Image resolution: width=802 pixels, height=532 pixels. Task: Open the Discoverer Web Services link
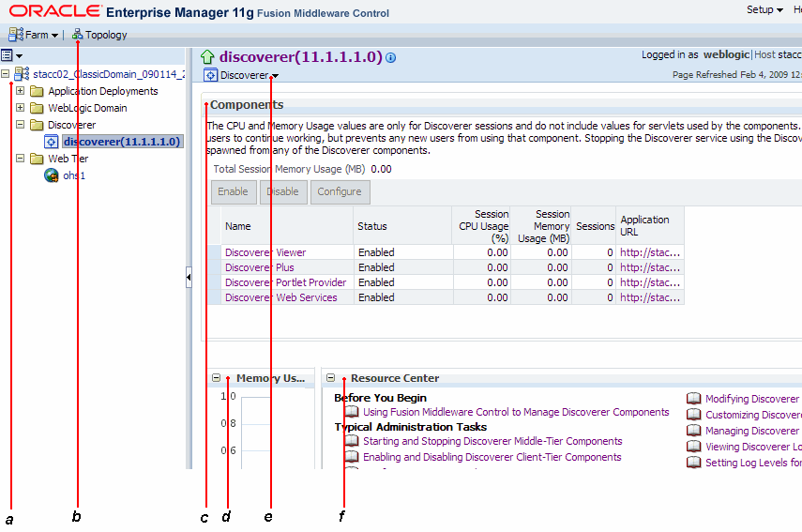(x=280, y=297)
